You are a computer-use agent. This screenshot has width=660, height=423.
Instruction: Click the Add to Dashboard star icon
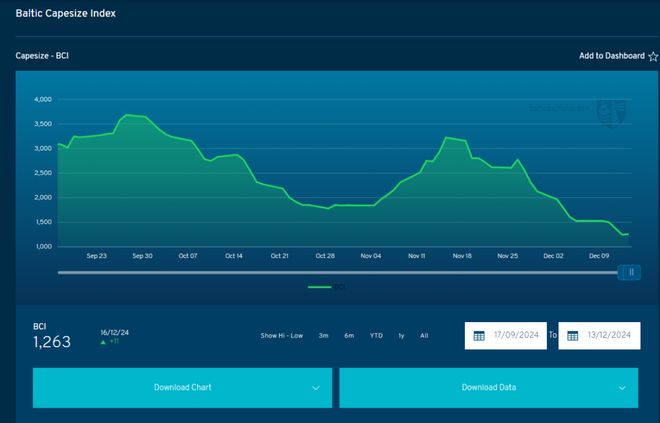[653, 56]
